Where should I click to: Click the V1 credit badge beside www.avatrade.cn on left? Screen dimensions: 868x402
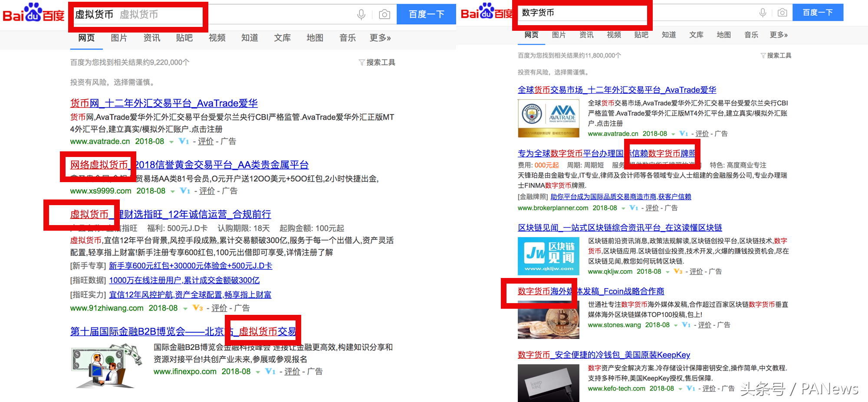pos(184,141)
